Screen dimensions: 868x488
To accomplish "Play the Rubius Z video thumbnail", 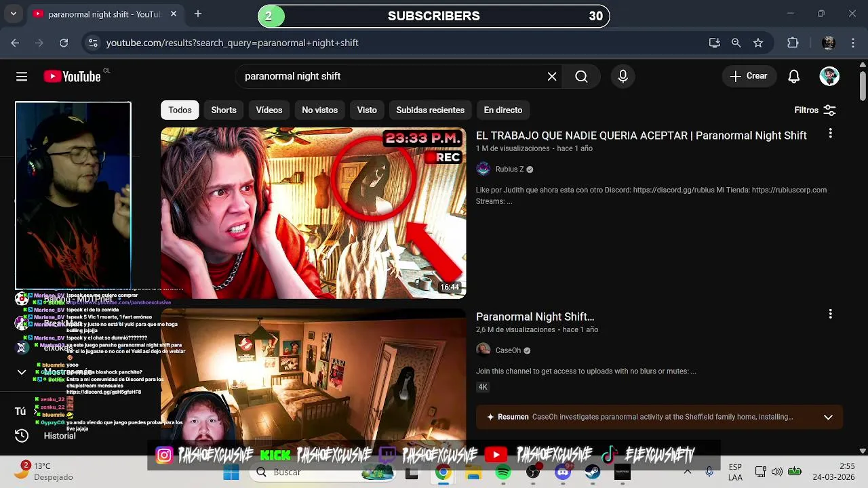I will pos(313,213).
